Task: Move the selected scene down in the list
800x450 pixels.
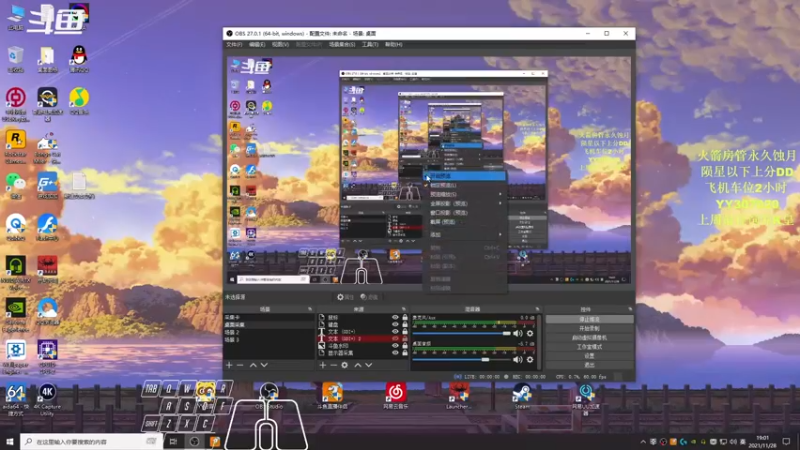Action: click(x=264, y=365)
